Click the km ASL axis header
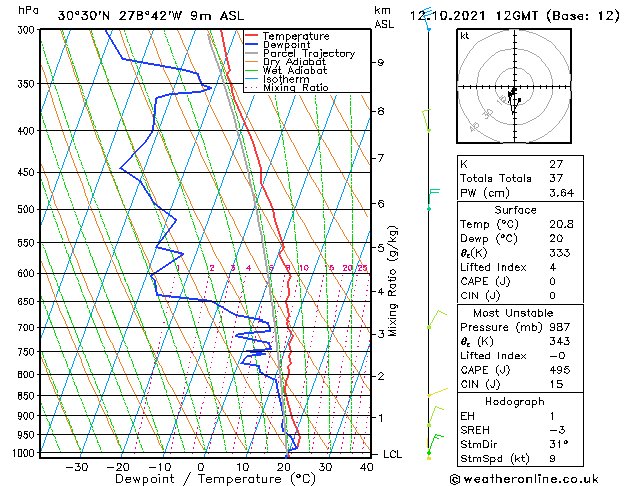 pyautogui.click(x=383, y=17)
